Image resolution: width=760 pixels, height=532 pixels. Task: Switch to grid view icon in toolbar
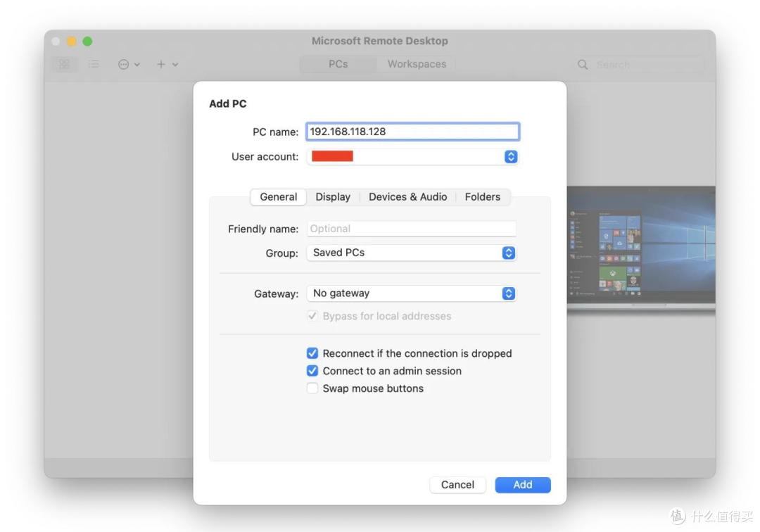(64, 64)
